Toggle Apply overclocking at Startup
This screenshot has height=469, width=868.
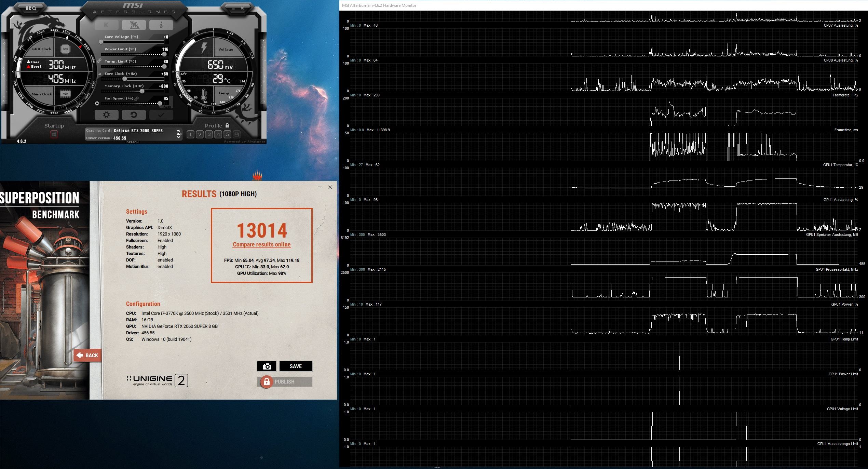(x=54, y=135)
